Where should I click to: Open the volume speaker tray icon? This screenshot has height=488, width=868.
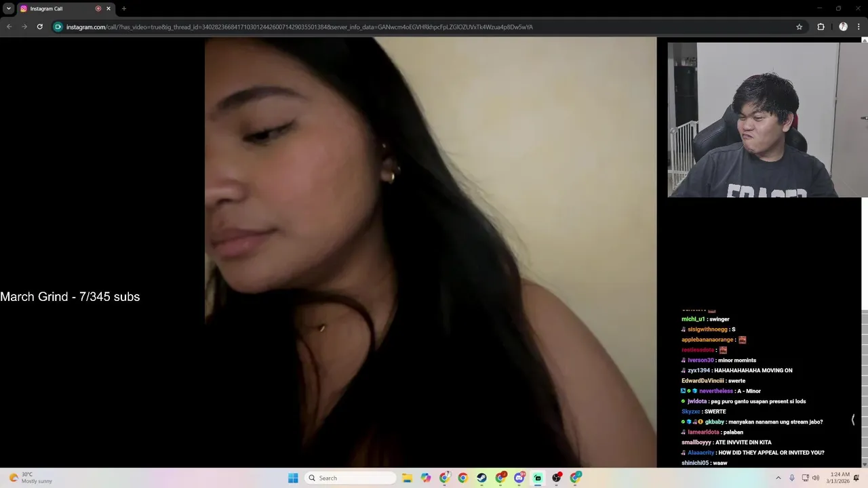pos(816,478)
